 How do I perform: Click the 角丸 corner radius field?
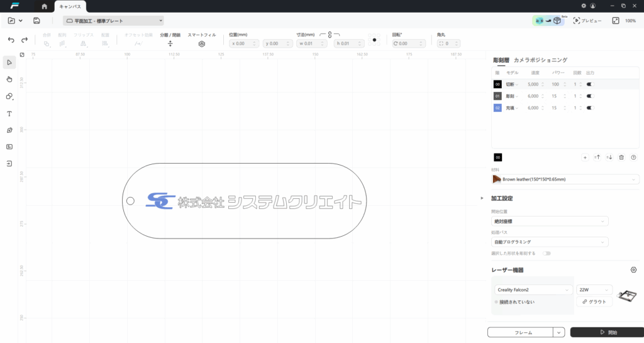point(448,43)
